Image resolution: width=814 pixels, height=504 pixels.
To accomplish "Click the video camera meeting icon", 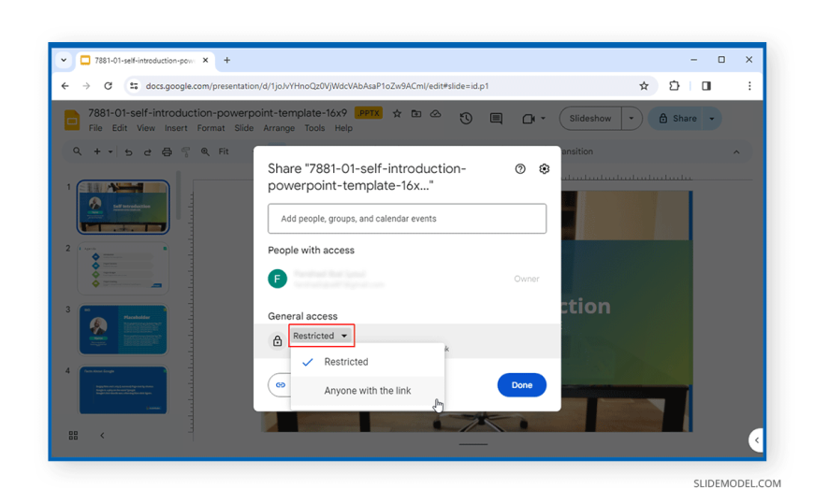I will [x=528, y=119].
